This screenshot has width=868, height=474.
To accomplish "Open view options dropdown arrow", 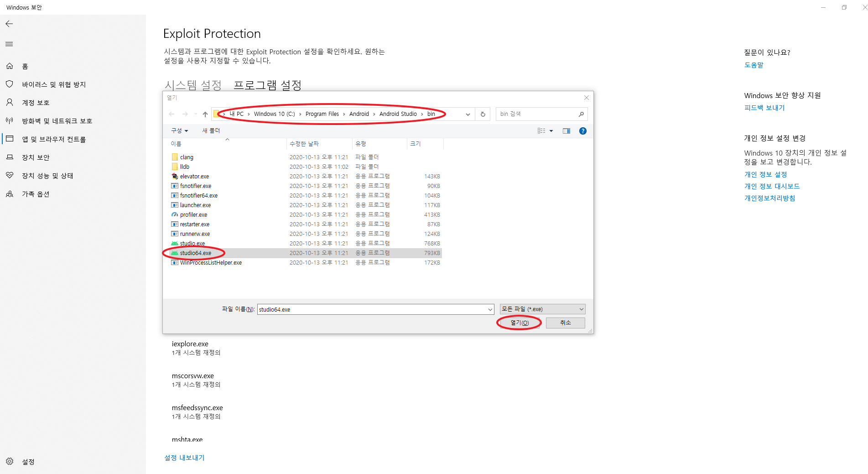I will coord(551,131).
